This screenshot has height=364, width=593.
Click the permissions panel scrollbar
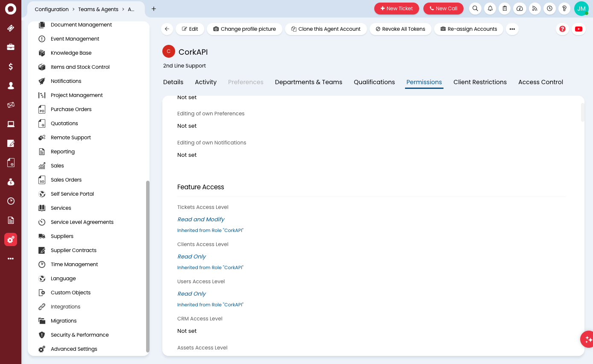tap(583, 112)
